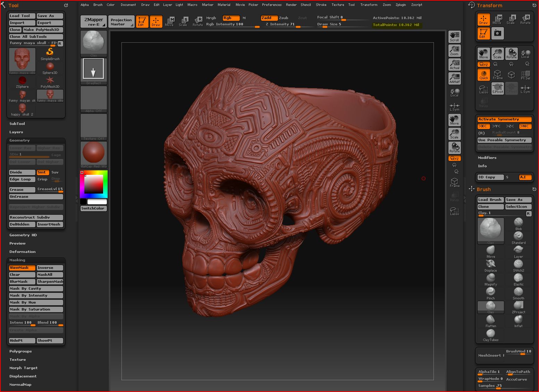Screen dimensions: 539x392
Task: Open the DragRect stroke selector
Action: click(x=93, y=71)
